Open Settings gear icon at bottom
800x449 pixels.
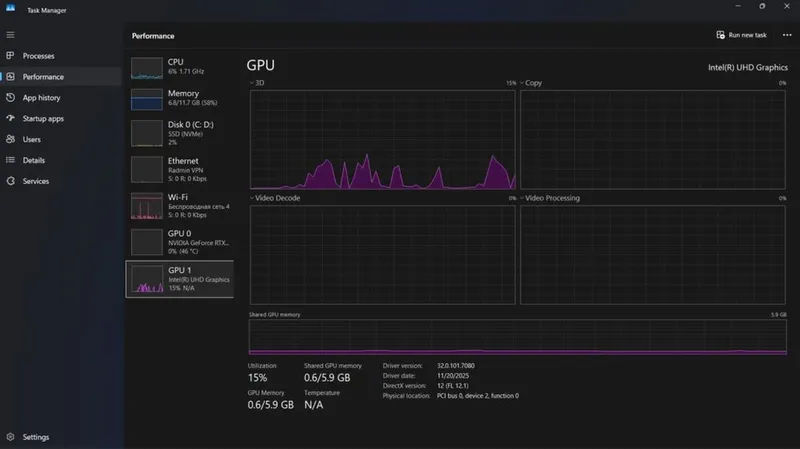[10, 437]
